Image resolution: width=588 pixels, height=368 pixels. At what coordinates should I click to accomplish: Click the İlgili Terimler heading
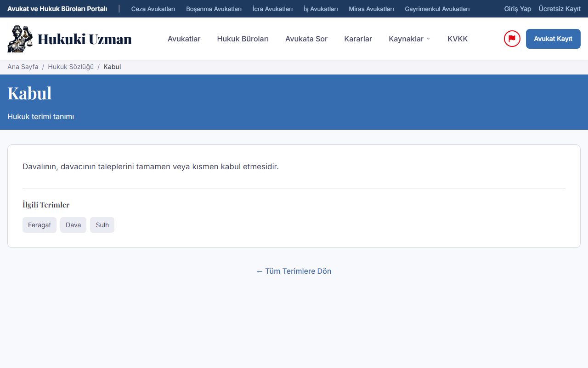point(46,205)
